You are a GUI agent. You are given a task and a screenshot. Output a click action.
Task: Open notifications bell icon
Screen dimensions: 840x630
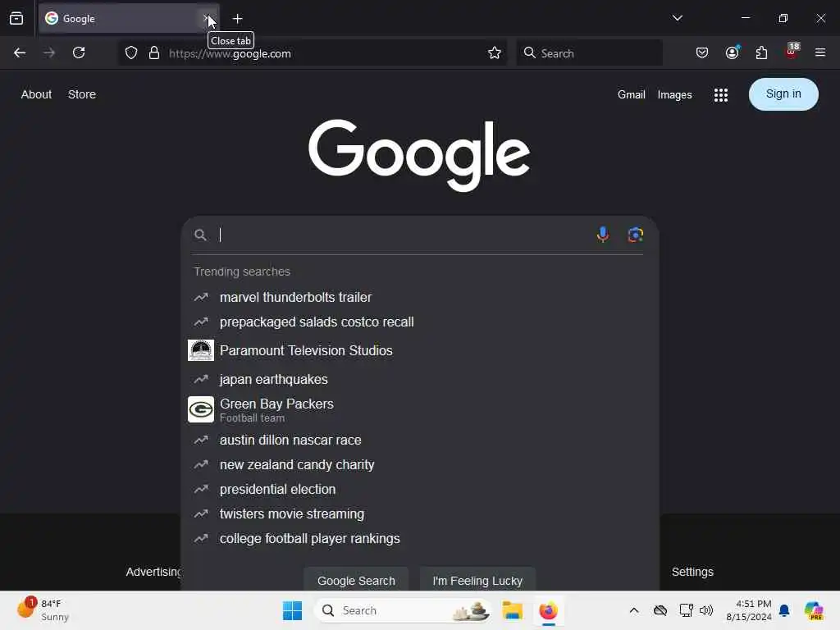(784, 610)
